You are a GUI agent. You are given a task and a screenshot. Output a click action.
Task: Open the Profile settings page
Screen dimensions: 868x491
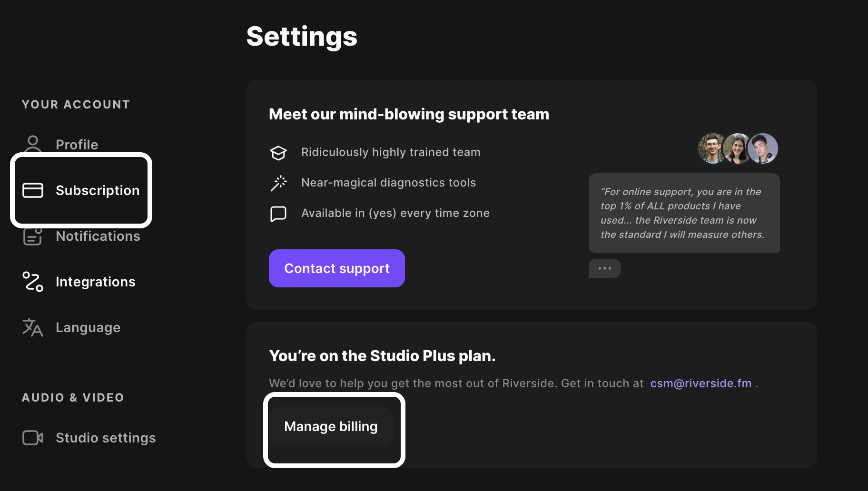point(77,145)
